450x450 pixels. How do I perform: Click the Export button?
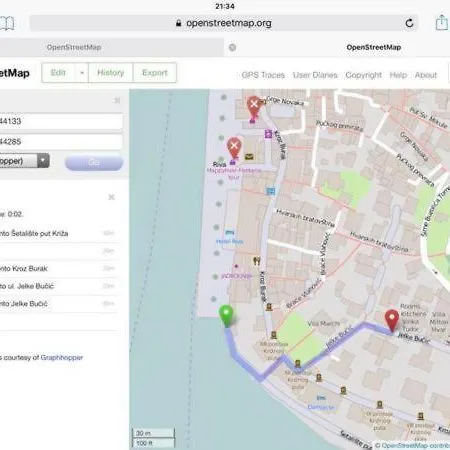[x=155, y=72]
